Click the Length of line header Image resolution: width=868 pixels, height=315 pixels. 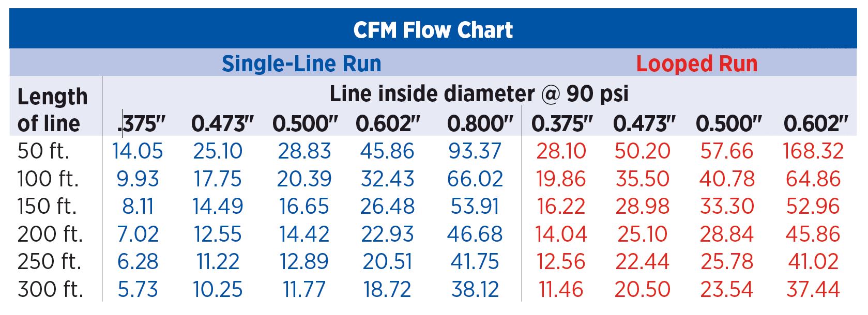tap(52, 110)
